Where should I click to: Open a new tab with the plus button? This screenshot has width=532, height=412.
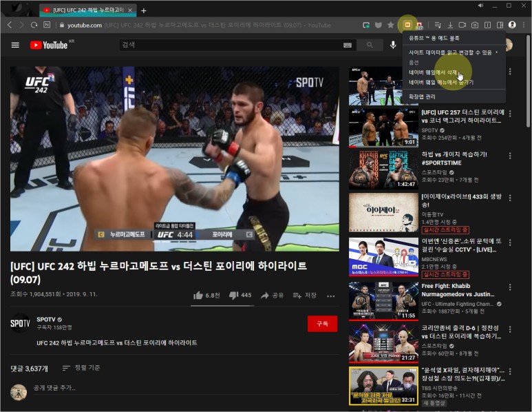pyautogui.click(x=144, y=10)
